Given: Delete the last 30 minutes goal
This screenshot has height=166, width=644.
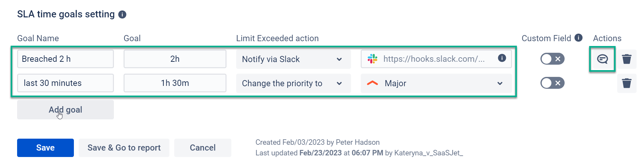Looking at the screenshot, I should tap(627, 83).
